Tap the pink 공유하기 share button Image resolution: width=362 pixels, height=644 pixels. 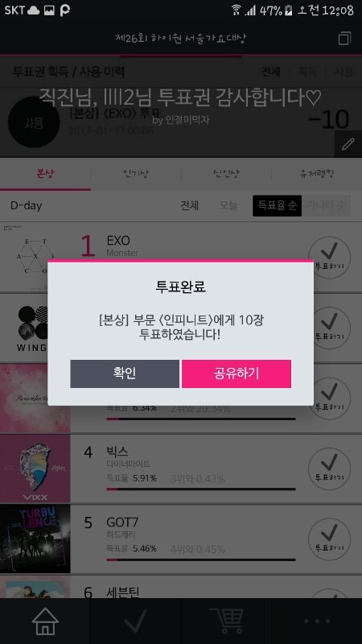coord(237,374)
